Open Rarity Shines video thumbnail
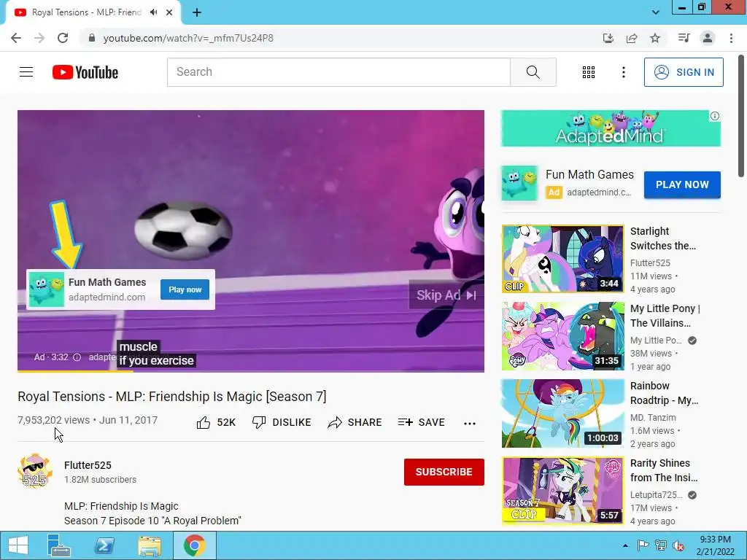This screenshot has width=747, height=560. [562, 491]
